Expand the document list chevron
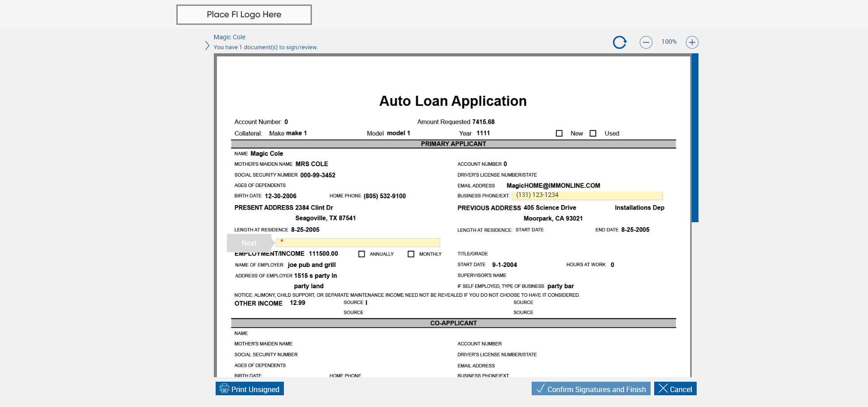Viewport: 868px width, 407px height. coord(207,46)
